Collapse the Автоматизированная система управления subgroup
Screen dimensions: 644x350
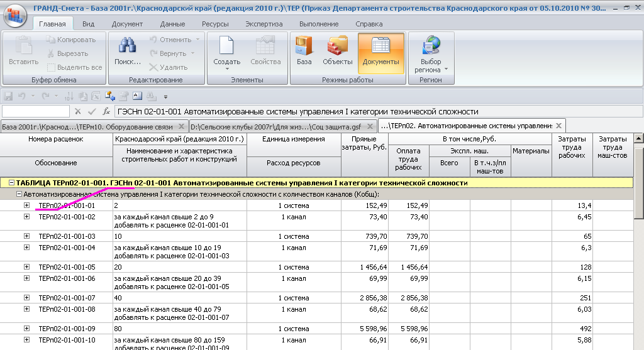[19, 194]
